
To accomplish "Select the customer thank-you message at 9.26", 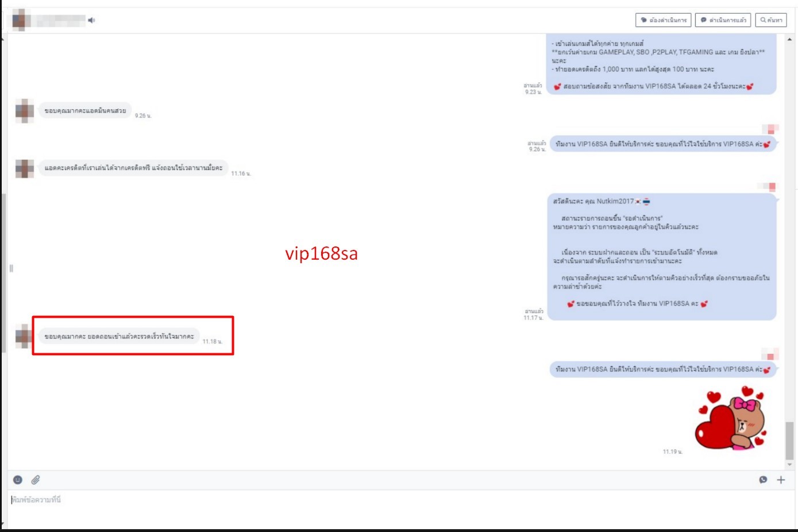I will click(85, 110).
